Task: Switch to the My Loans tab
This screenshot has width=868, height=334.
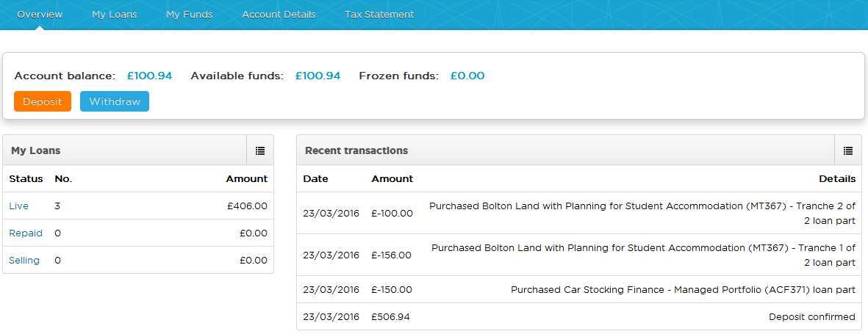Action: coord(114,15)
